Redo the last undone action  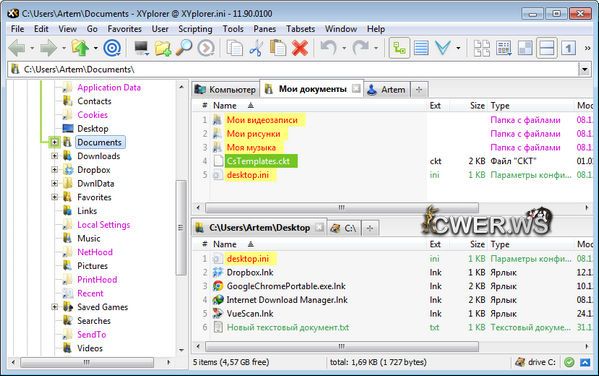360,48
